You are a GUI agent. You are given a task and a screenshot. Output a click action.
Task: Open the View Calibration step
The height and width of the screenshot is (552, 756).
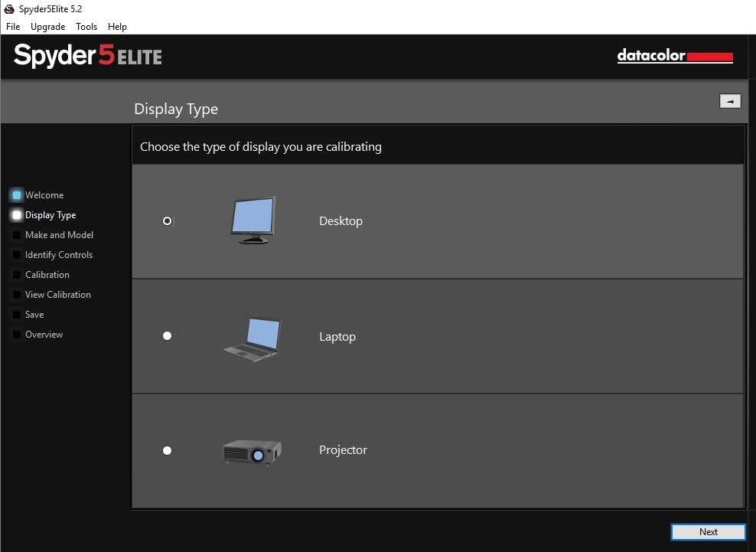click(x=58, y=294)
